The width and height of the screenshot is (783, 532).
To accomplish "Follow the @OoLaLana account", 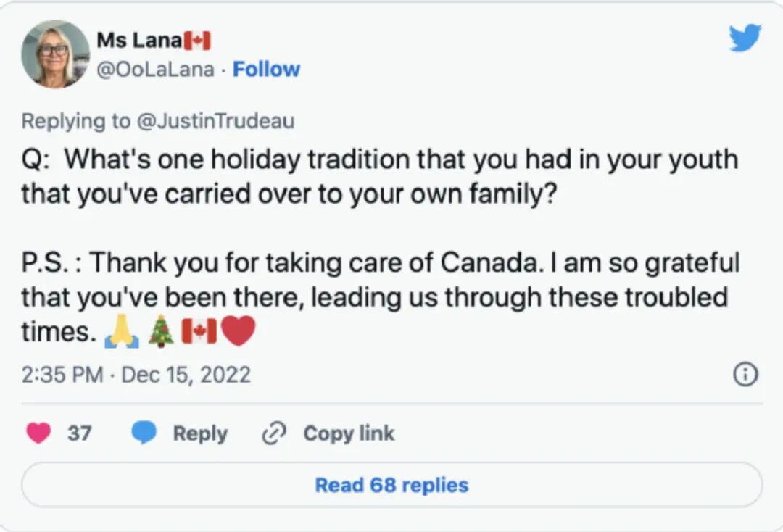I will click(266, 70).
